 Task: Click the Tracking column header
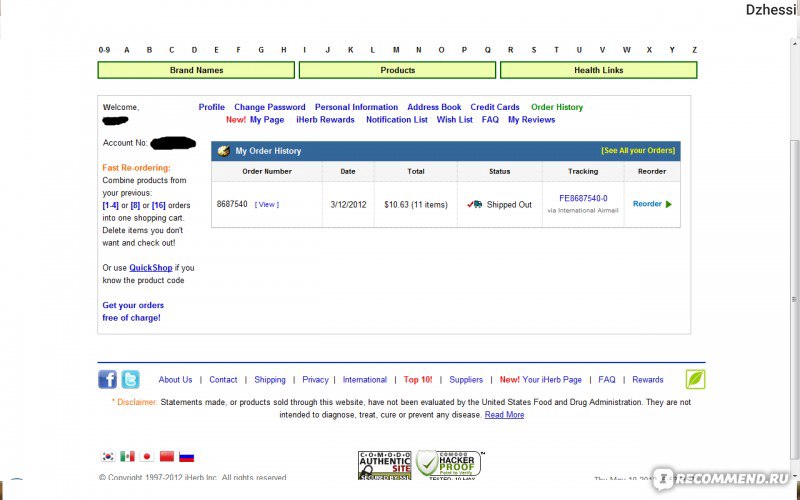pos(583,171)
